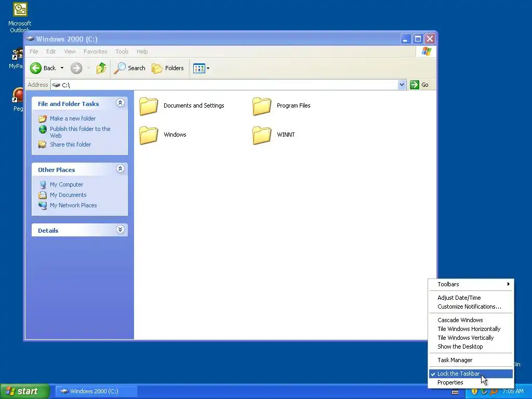Image resolution: width=532 pixels, height=399 pixels.
Task: Click the yellow security shield tray icon
Action: pos(474,392)
